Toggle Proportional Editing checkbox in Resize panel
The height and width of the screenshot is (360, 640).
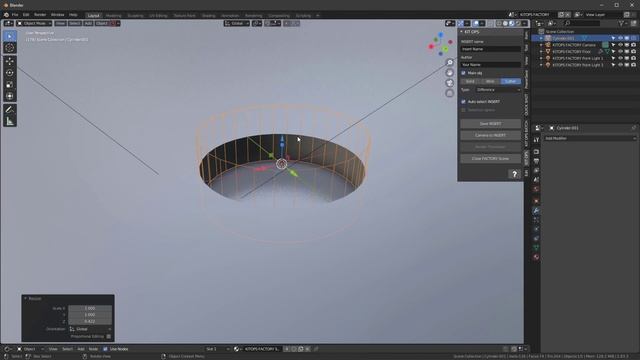pyautogui.click(x=109, y=336)
